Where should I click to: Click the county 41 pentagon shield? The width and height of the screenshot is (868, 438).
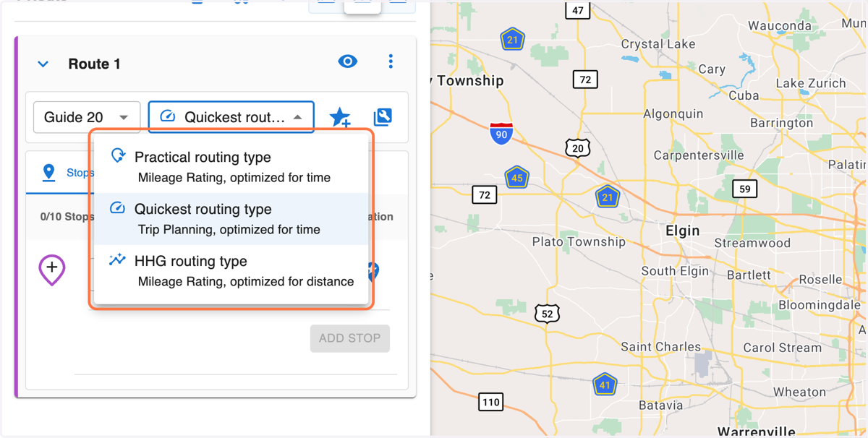pyautogui.click(x=605, y=385)
